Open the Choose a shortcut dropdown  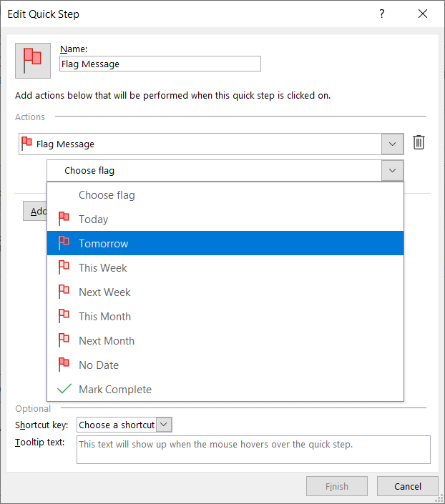coord(164,425)
